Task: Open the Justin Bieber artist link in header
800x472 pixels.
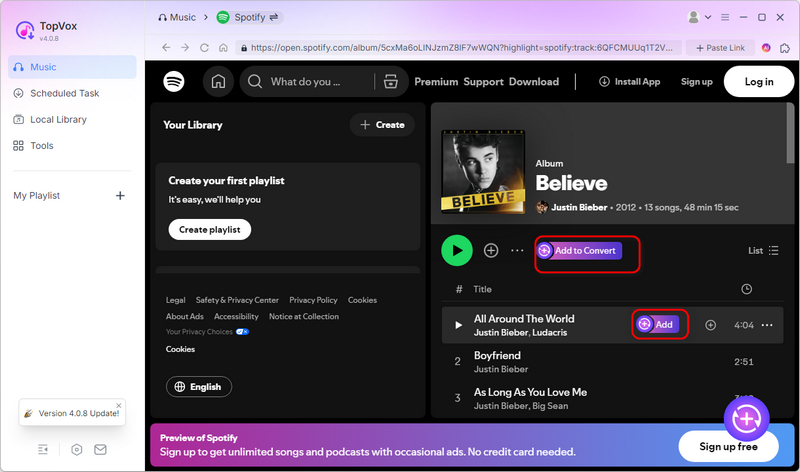Action: pyautogui.click(x=579, y=207)
